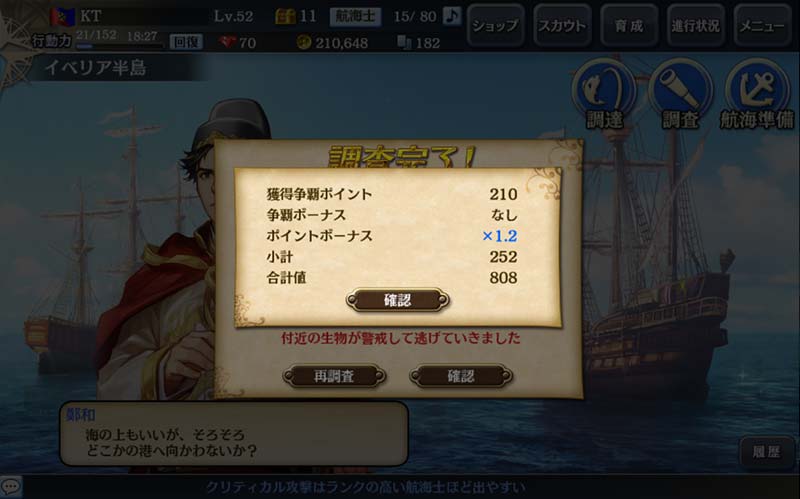Screen dimensions: 800x499
Task: Open the 履歴 history log
Action: click(x=766, y=452)
